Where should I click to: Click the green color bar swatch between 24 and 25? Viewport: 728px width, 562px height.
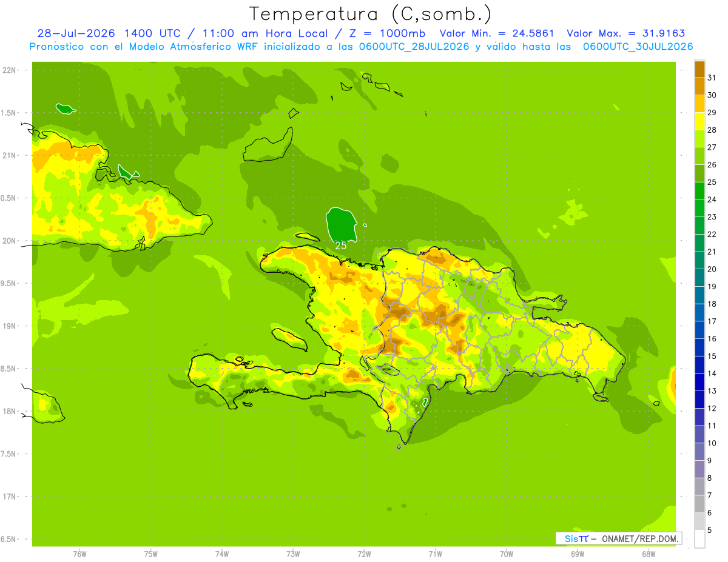(699, 190)
